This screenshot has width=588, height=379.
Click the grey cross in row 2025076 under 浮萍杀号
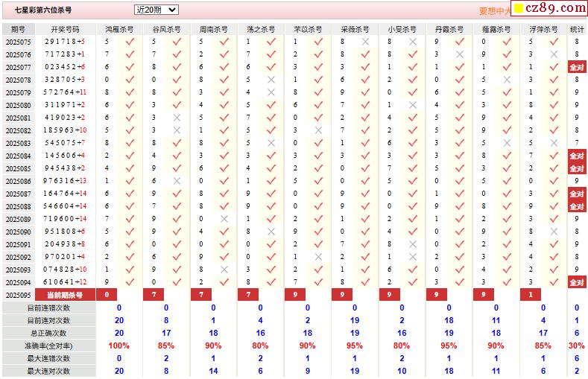pyautogui.click(x=554, y=54)
